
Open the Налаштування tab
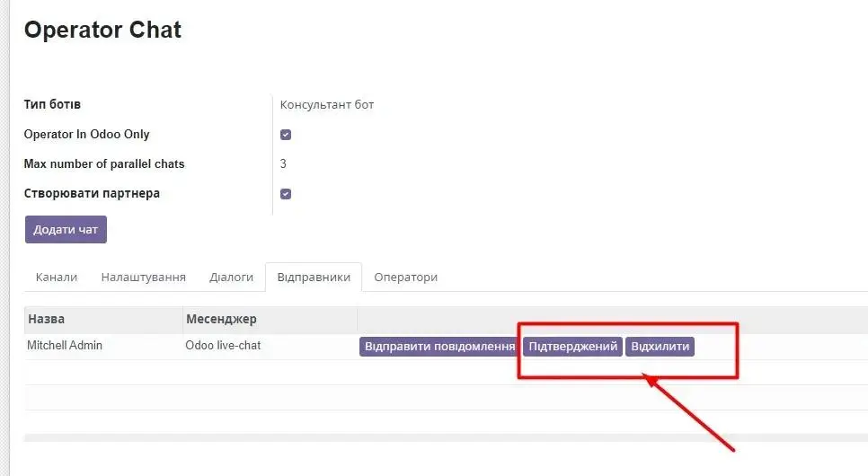tap(144, 278)
